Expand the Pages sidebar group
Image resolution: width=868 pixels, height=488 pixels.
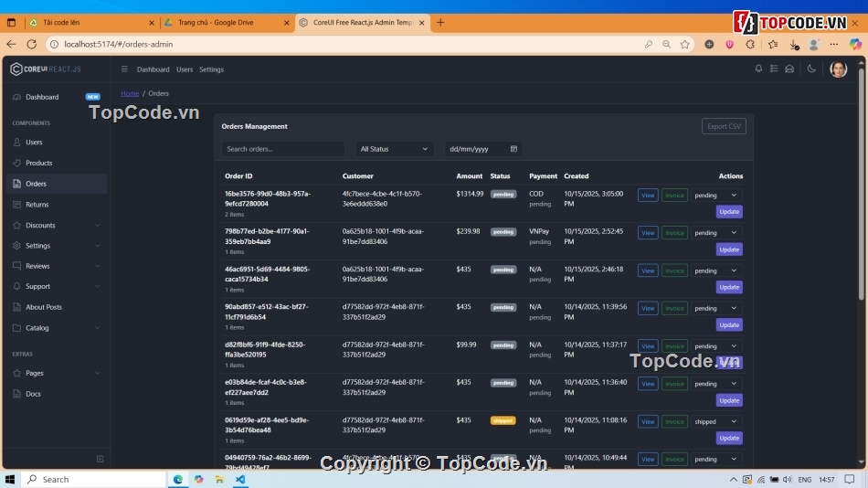57,374
